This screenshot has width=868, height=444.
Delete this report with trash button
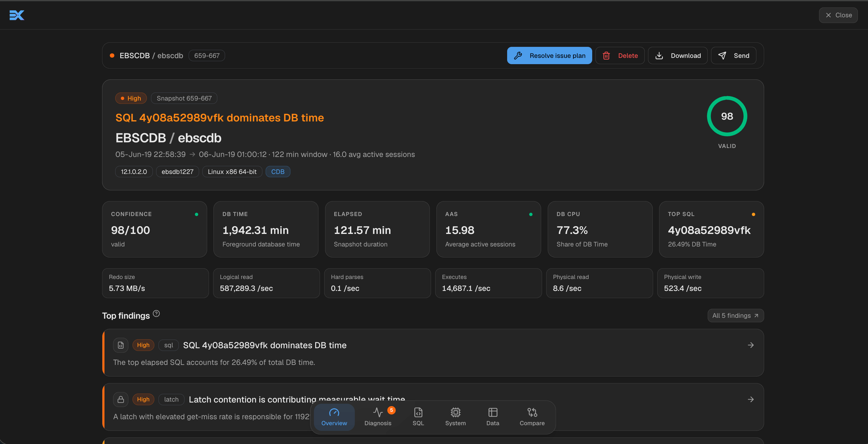point(620,55)
